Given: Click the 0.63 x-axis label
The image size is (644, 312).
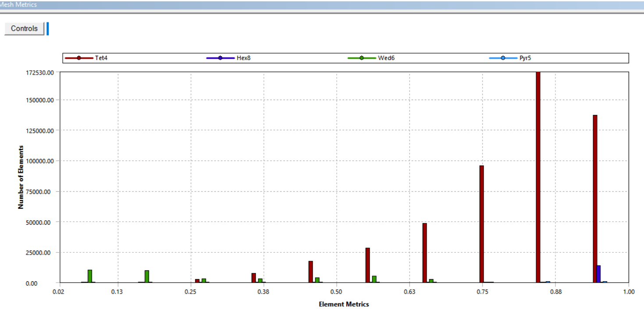Looking at the screenshot, I should click(x=409, y=291).
